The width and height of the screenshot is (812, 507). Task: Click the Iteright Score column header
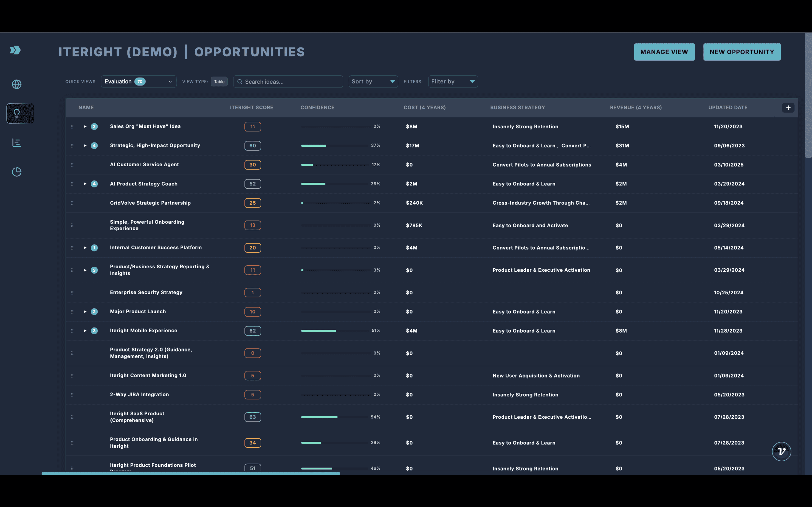point(252,108)
